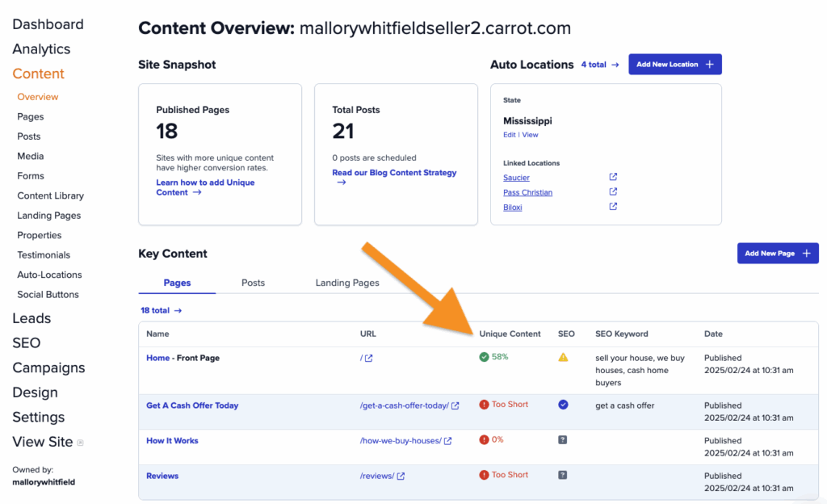The image size is (827, 504).
Task: Open Pass Christian linked location
Action: [x=527, y=192]
